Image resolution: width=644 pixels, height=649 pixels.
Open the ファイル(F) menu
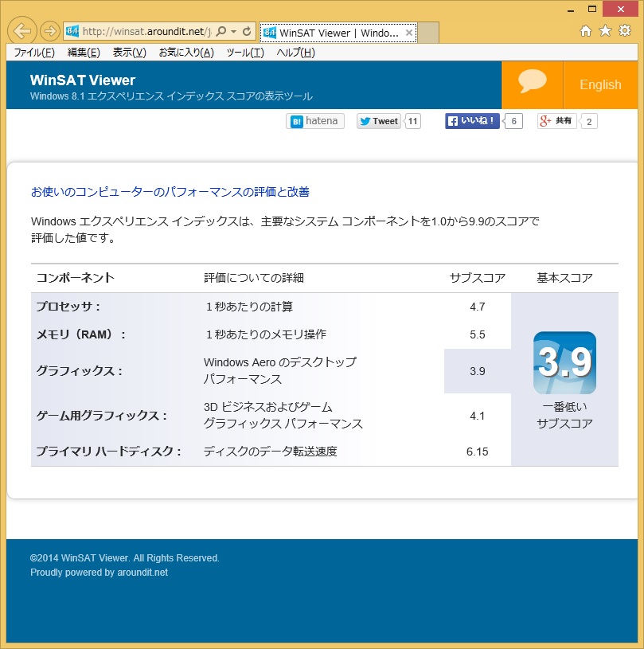tap(34, 53)
